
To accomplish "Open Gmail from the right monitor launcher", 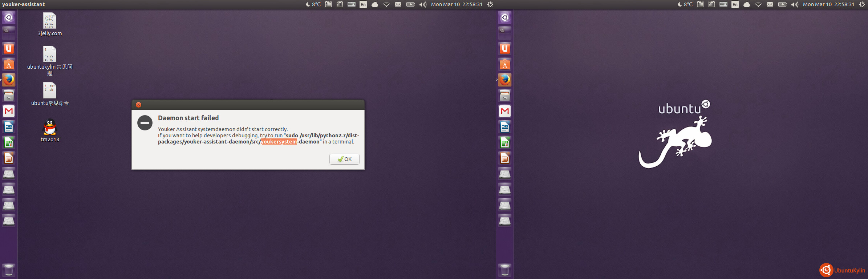I will (504, 111).
